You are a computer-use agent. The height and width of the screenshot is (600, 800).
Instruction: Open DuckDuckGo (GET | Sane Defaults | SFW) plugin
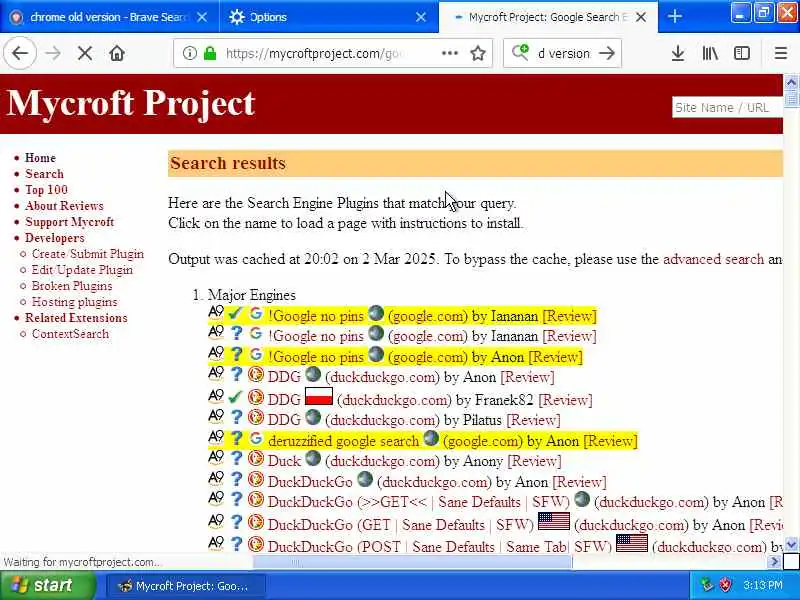pos(401,524)
